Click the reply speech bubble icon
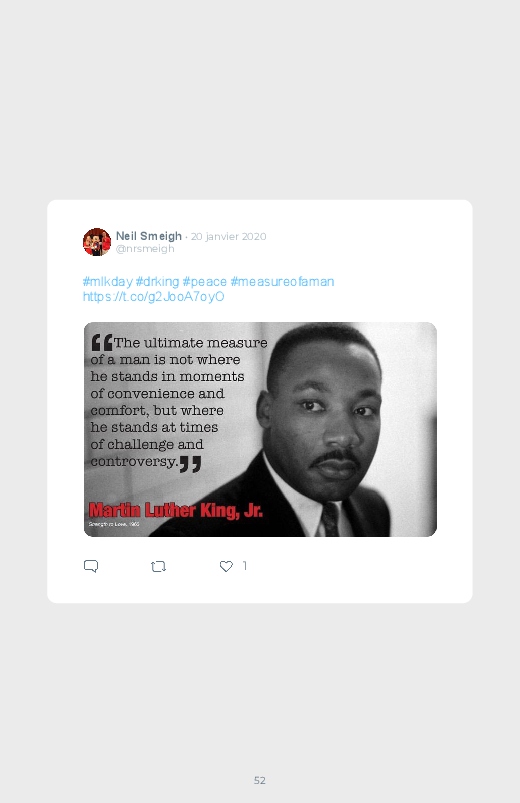The width and height of the screenshot is (520, 803). (x=91, y=566)
